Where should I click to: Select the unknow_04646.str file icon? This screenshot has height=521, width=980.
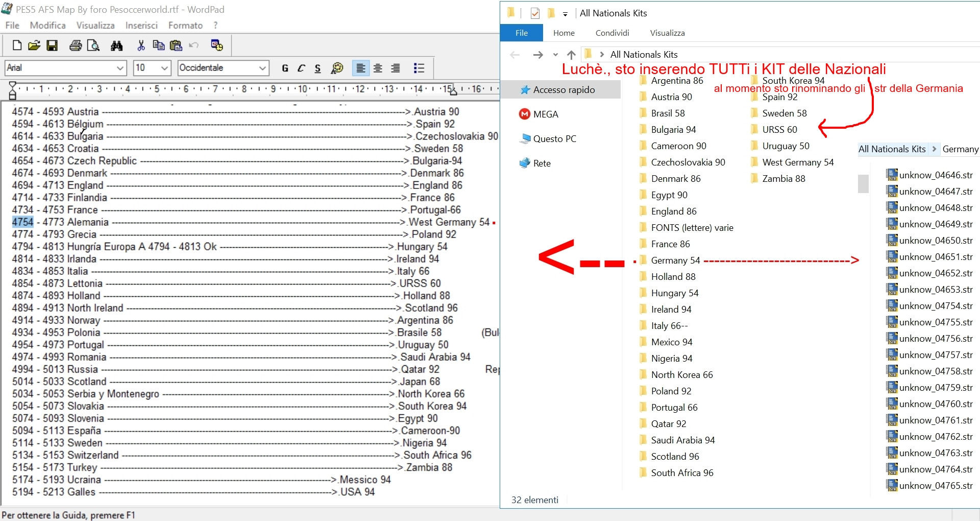[892, 175]
